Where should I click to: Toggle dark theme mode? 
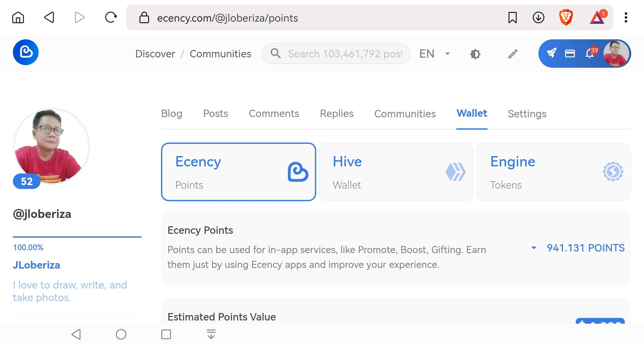point(475,54)
